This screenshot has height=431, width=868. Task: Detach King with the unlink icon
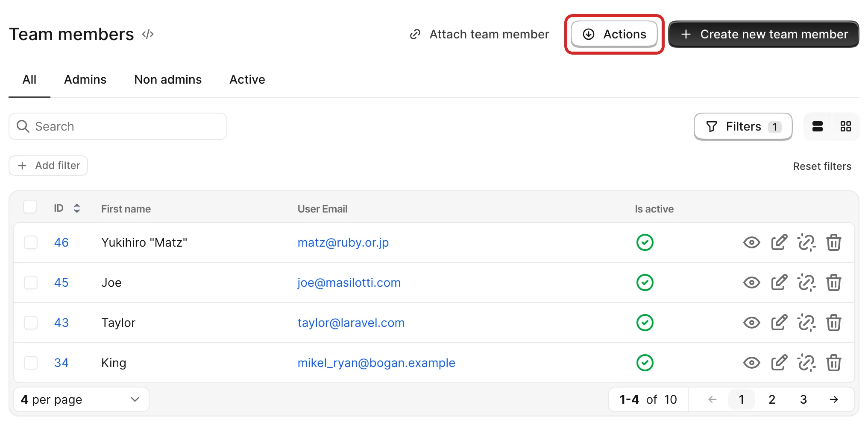pos(806,363)
